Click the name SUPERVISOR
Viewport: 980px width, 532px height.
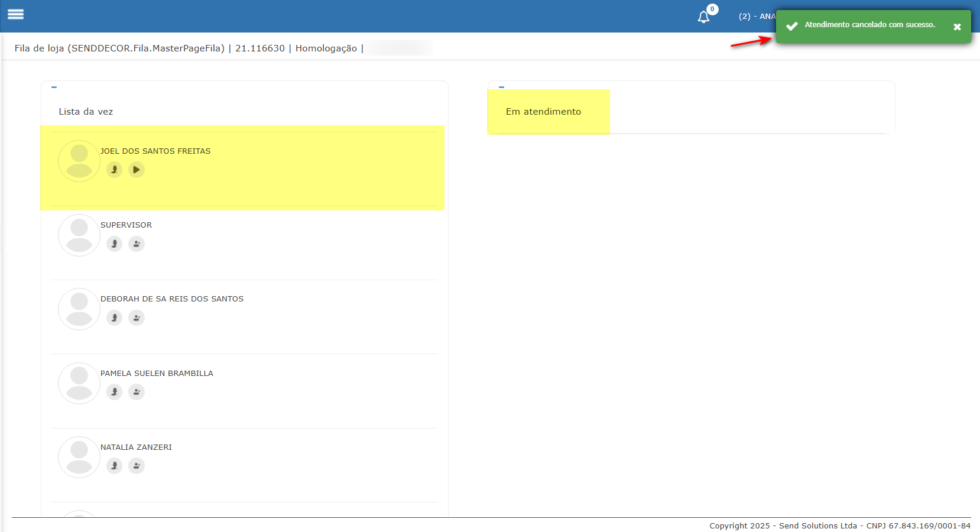click(x=126, y=225)
